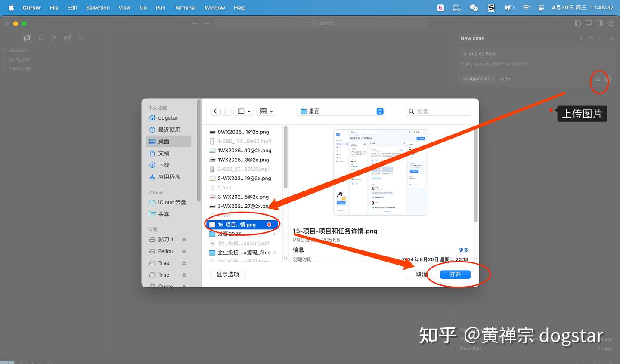Open the Selection menu in menu bar

coord(98,7)
